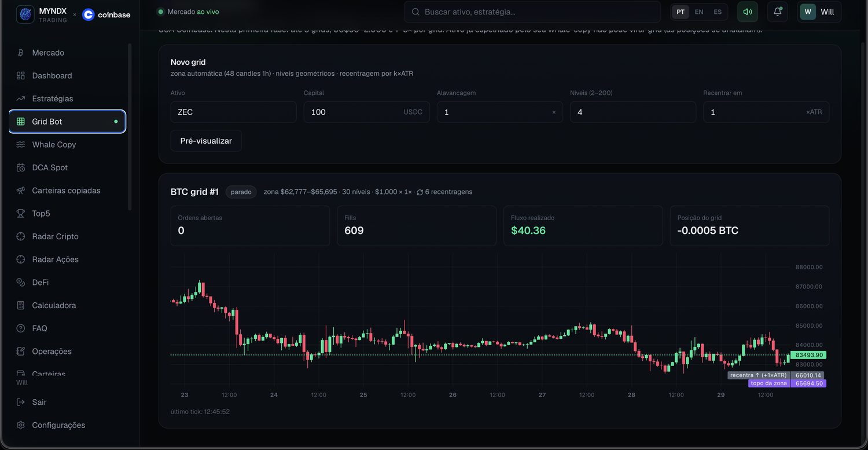
Task: Click the DeFi coins icon
Action: coord(21,283)
